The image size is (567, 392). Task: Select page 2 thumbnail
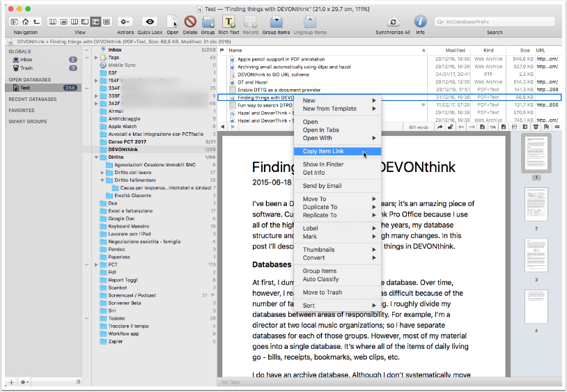536,204
